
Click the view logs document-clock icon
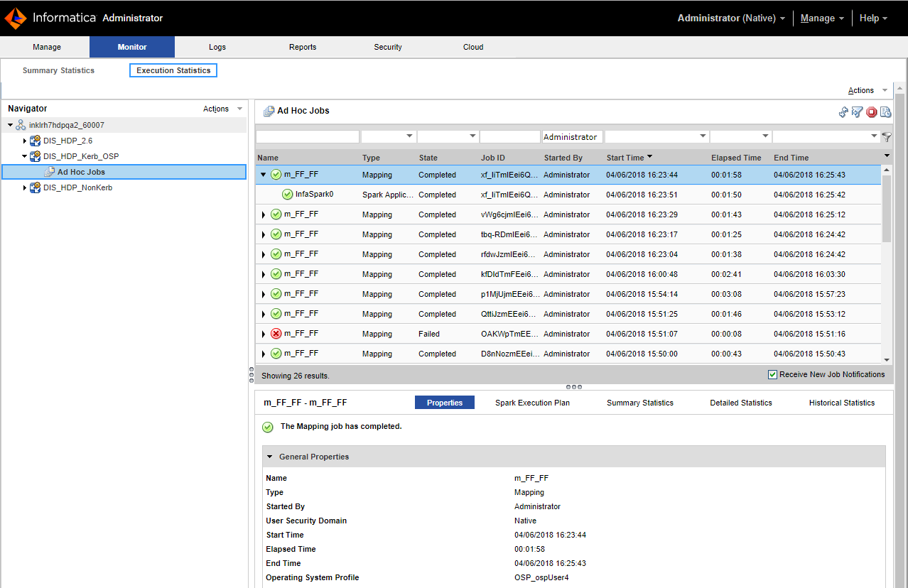(x=886, y=111)
